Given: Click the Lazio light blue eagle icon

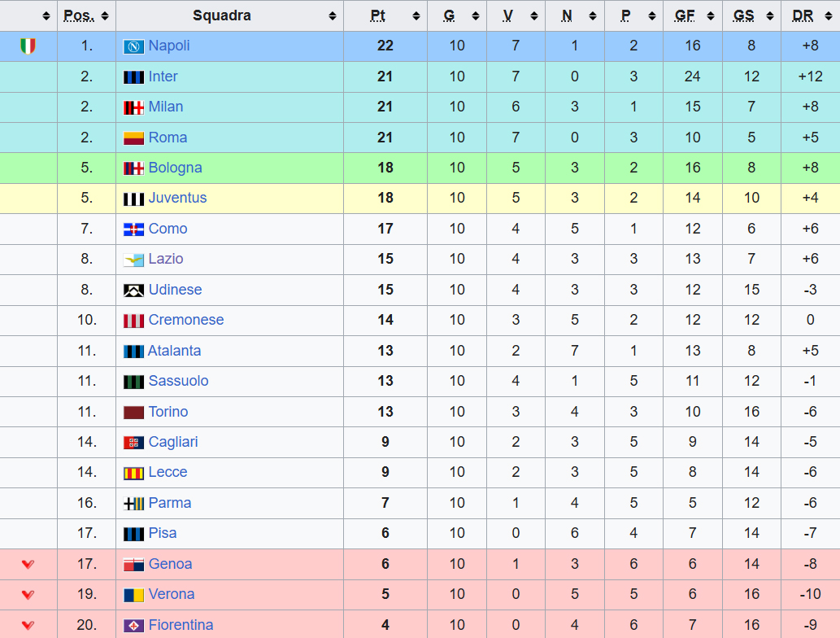Looking at the screenshot, I should 133,260.
